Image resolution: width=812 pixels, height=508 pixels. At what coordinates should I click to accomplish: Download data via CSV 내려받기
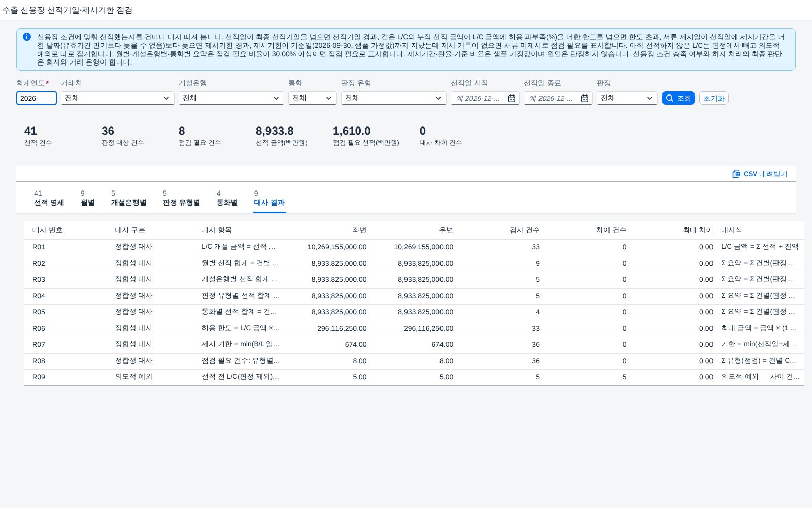(760, 174)
